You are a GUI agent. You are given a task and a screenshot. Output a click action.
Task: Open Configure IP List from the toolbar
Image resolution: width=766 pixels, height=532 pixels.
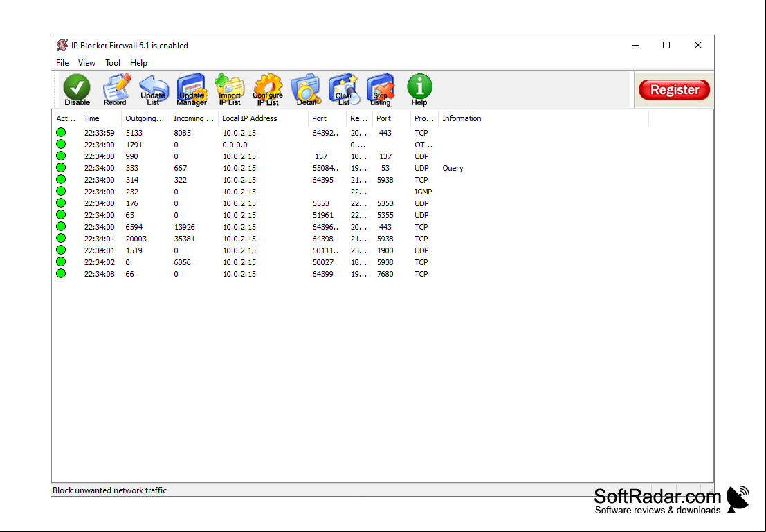(268, 90)
